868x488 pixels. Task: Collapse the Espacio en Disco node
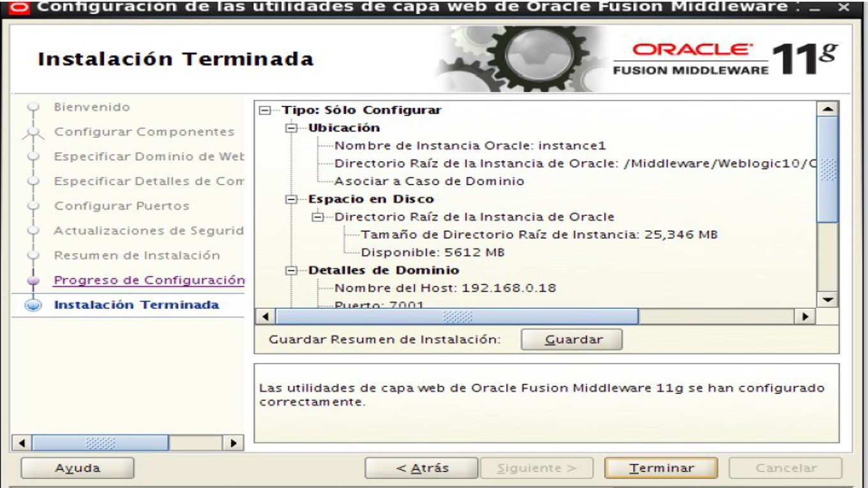click(x=291, y=200)
